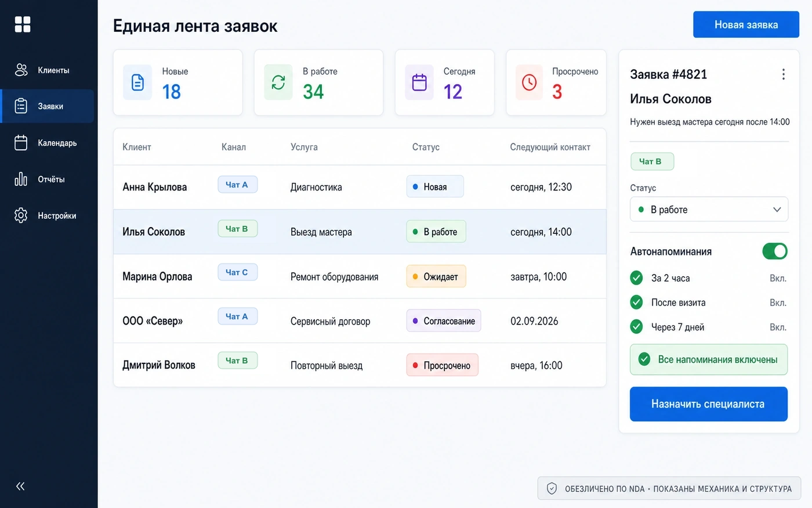Select the Марина Орлова client name
Image resolution: width=812 pixels, height=508 pixels.
point(157,276)
